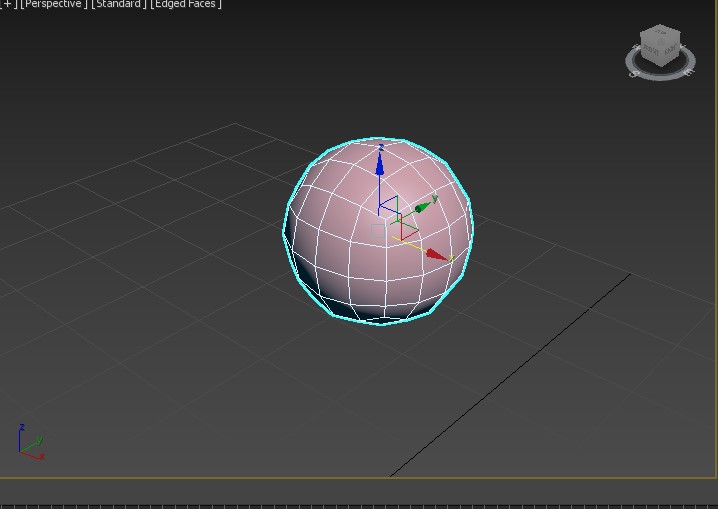Open the Edged Faces per-view preference menu
The height and width of the screenshot is (509, 718).
tap(186, 4)
